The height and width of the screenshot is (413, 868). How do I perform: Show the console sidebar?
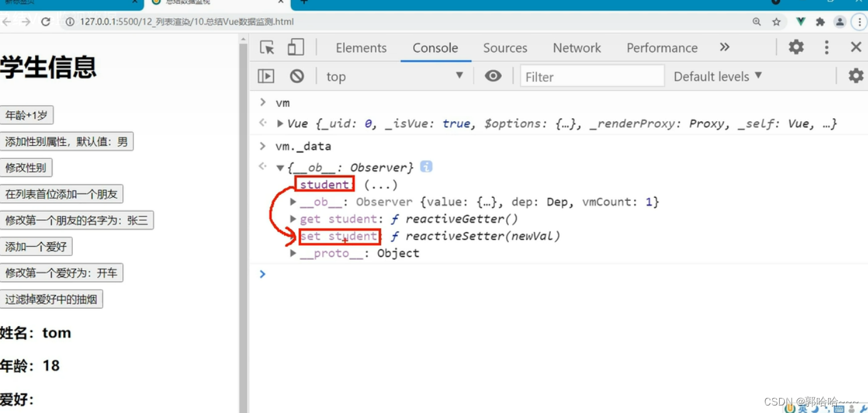[266, 76]
